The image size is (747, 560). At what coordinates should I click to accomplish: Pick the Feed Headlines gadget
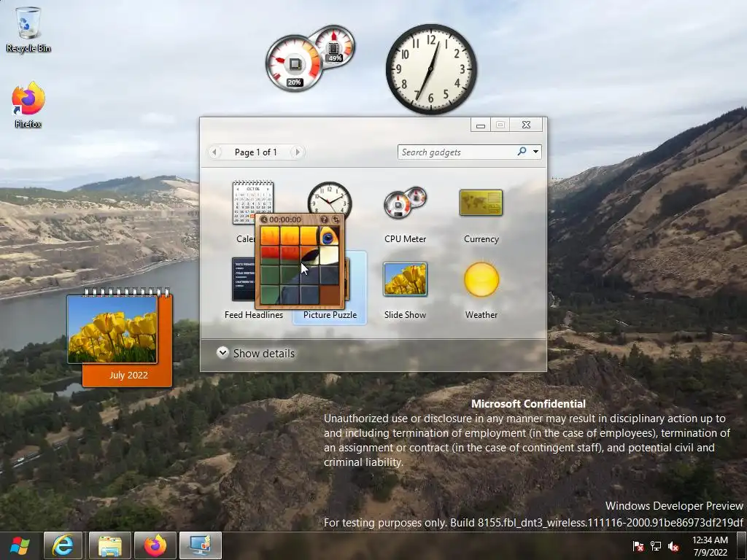pyautogui.click(x=243, y=279)
